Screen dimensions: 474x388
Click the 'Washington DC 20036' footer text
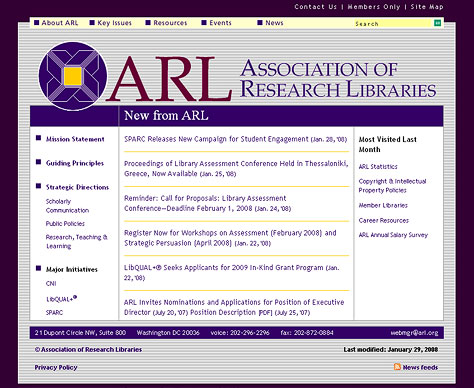pos(168,332)
